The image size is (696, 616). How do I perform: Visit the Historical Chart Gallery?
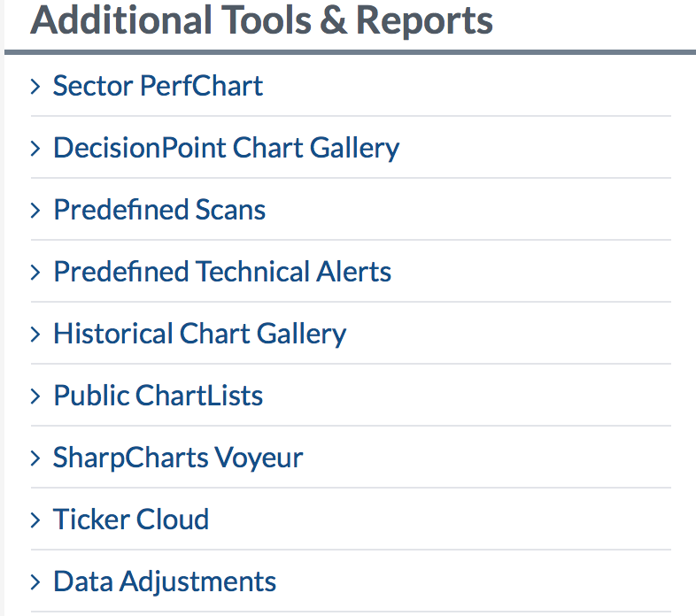[199, 334]
